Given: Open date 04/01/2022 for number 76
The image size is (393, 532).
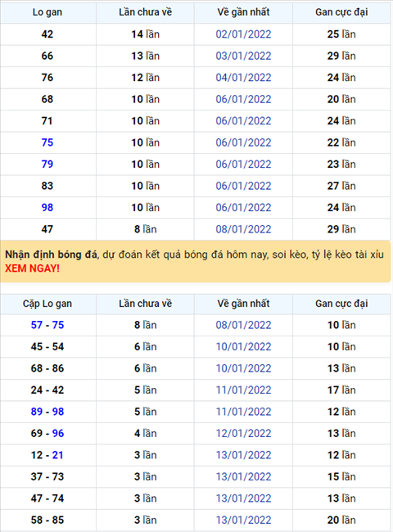Looking at the screenshot, I should coord(243,78).
